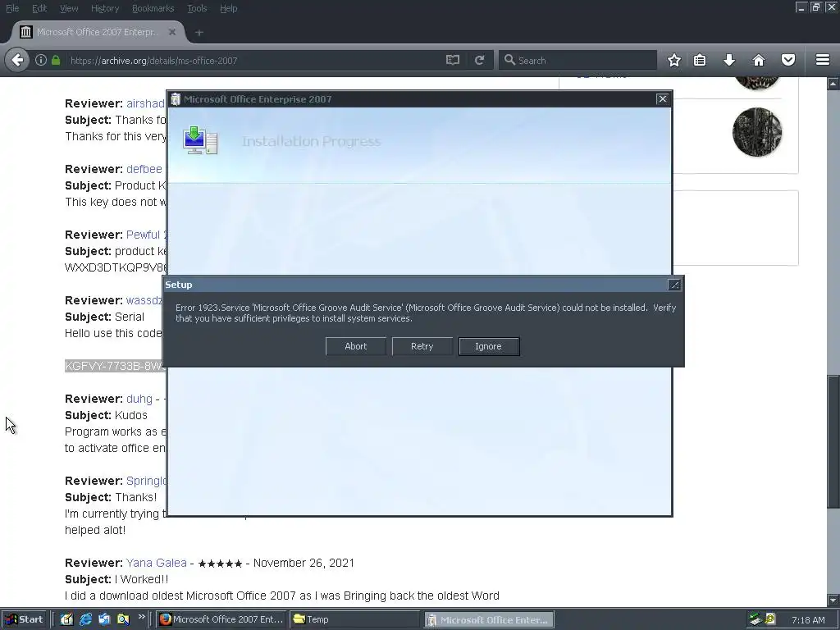Open the Help menu

(x=229, y=8)
